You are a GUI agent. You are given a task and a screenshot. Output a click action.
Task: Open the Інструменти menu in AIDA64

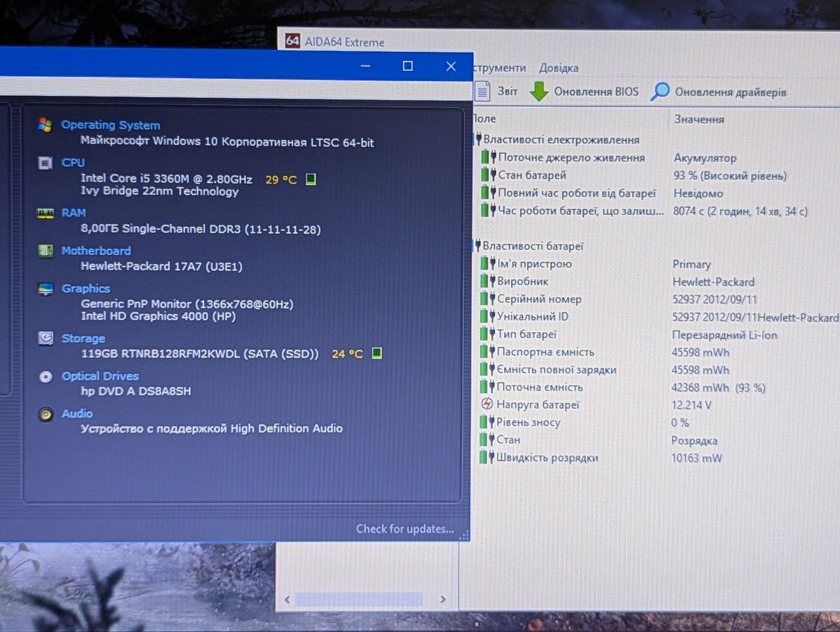499,68
